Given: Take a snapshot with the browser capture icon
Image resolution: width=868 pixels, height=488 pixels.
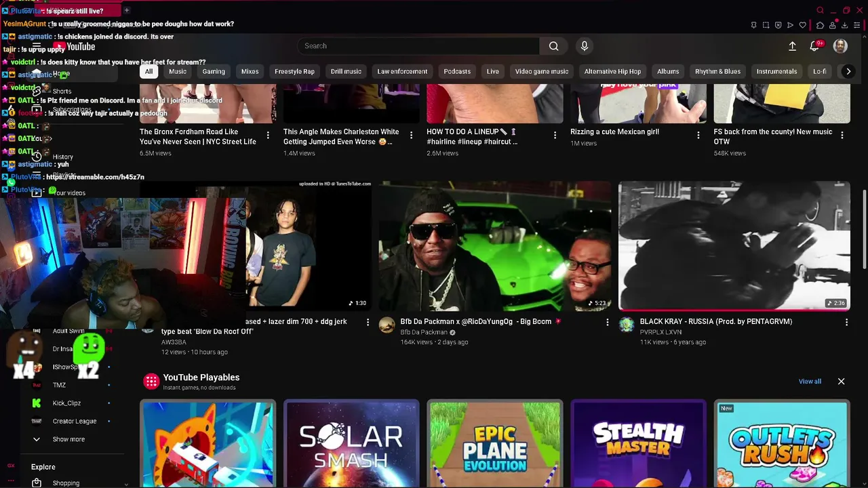Looking at the screenshot, I should coord(766,25).
